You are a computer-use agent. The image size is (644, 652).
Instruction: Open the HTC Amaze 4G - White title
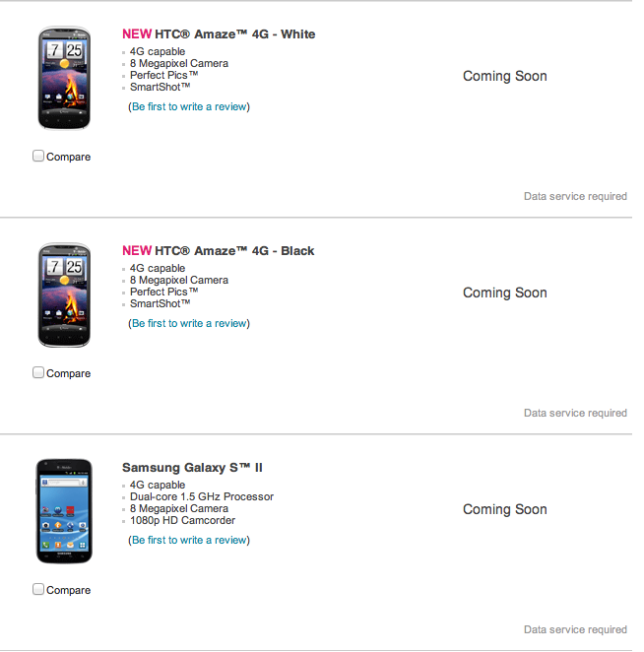coord(235,34)
